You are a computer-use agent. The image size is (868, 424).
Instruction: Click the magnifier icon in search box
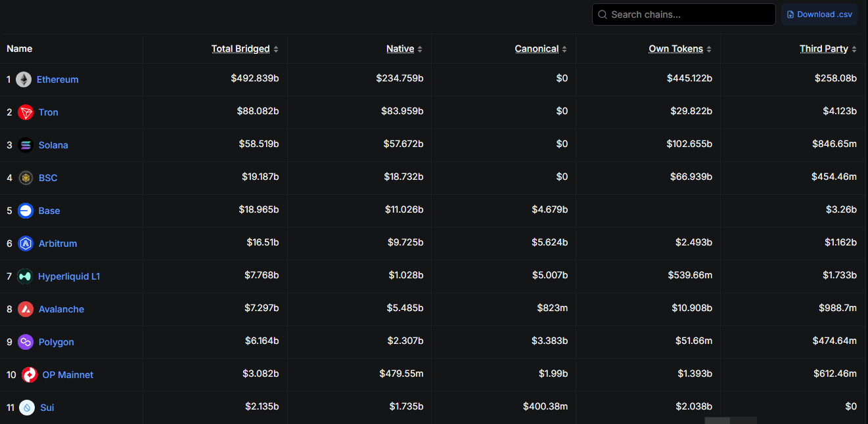(603, 14)
